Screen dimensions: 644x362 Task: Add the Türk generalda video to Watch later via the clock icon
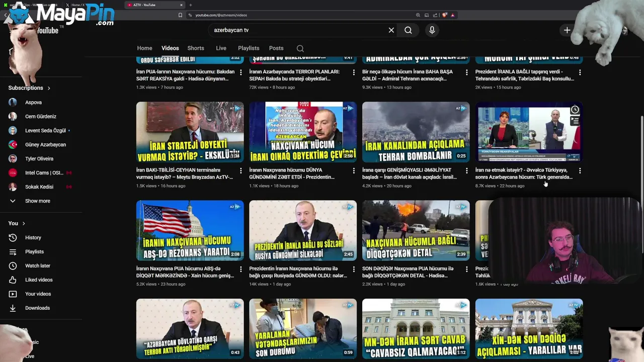tap(575, 110)
